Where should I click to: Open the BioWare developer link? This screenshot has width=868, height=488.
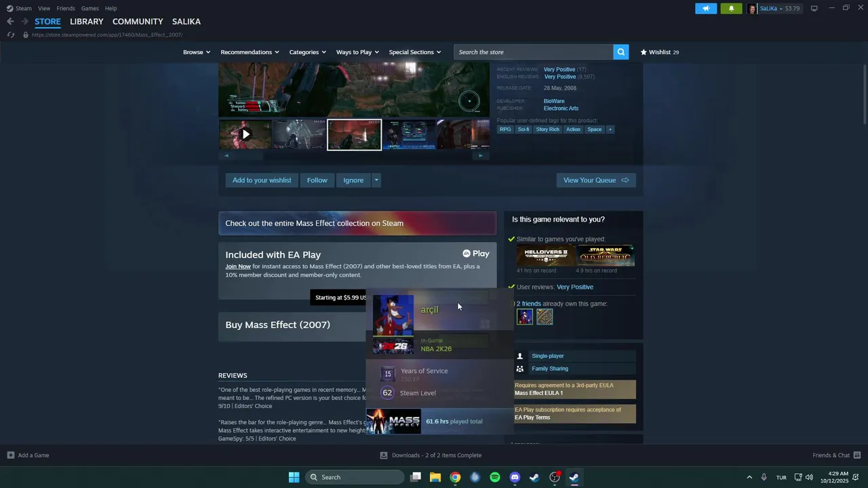(x=554, y=101)
